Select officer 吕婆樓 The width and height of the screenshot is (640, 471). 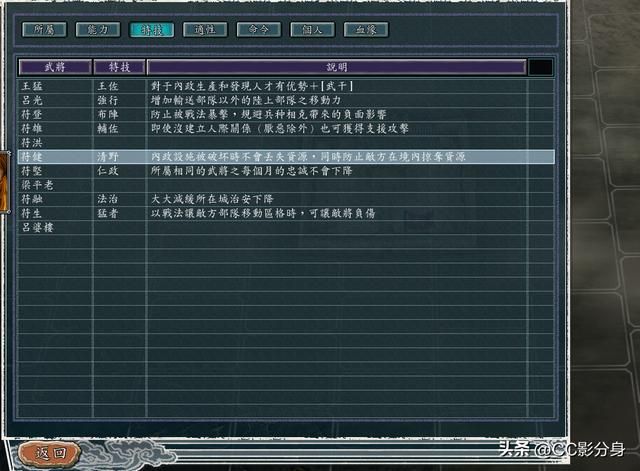[x=38, y=227]
